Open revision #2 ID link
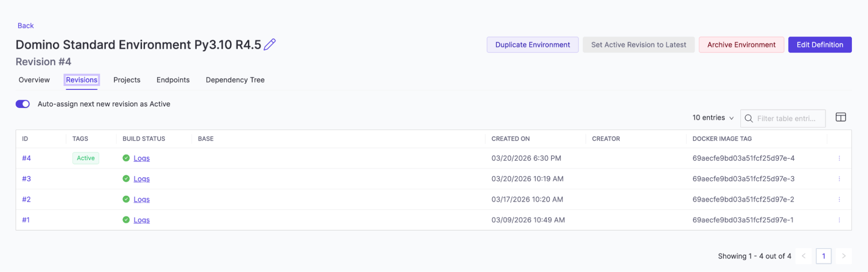This screenshot has width=868, height=272. coord(26,200)
